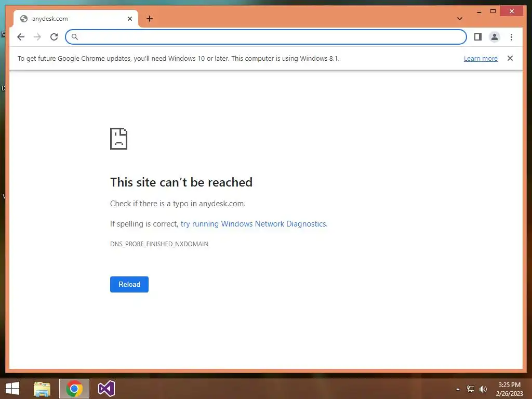Click try running Windows Network Diagnostics link

point(254,224)
